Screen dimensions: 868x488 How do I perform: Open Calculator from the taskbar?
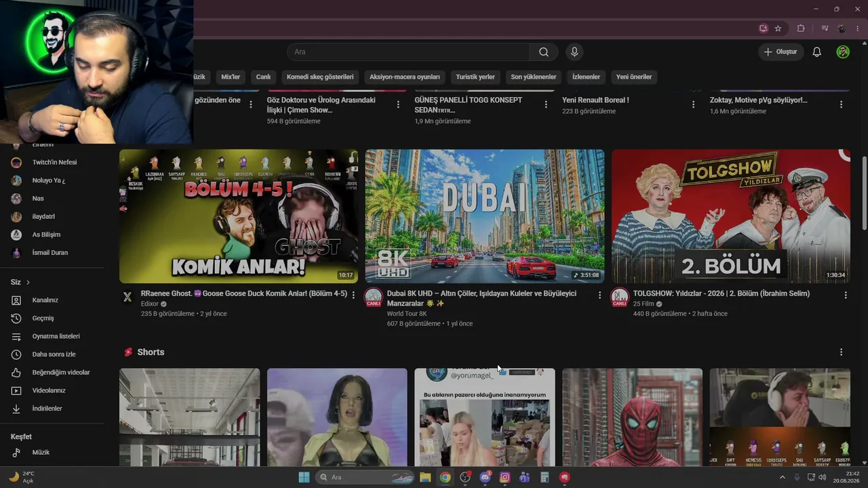pos(545,477)
